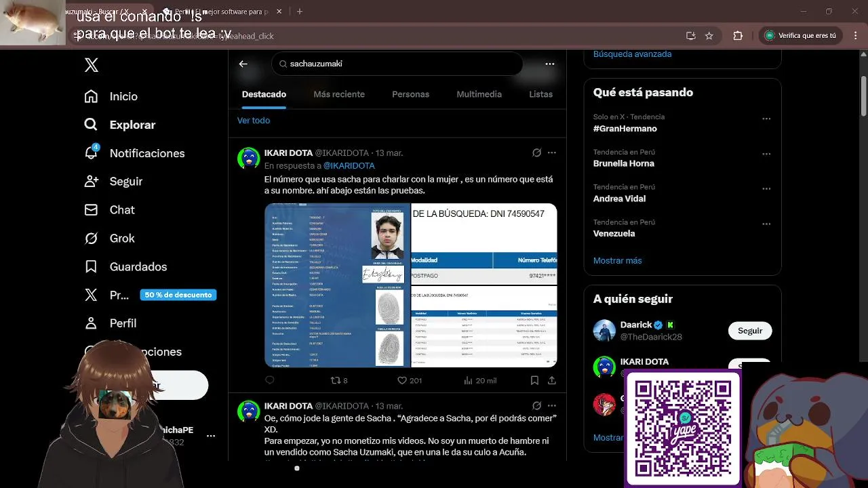This screenshot has height=488, width=868.
Task: Click 13 mar. timestamp on first tweet
Action: click(x=389, y=153)
